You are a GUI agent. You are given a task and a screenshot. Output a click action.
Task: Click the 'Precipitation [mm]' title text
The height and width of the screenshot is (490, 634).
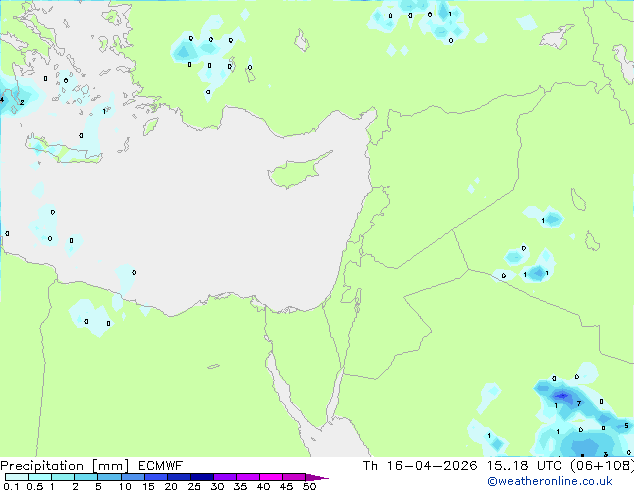(65, 466)
